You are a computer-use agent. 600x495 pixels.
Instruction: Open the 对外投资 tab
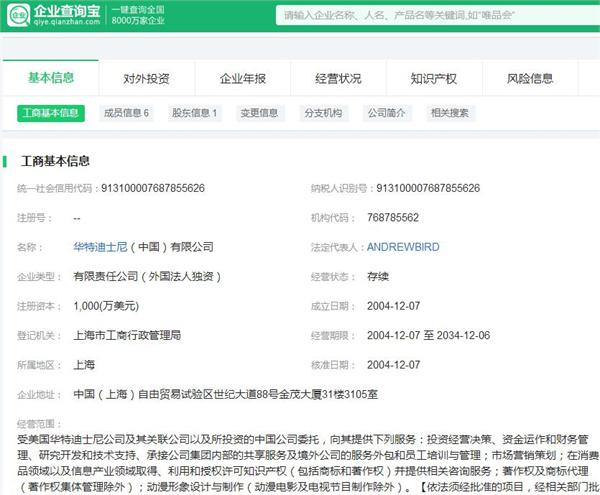pos(146,79)
